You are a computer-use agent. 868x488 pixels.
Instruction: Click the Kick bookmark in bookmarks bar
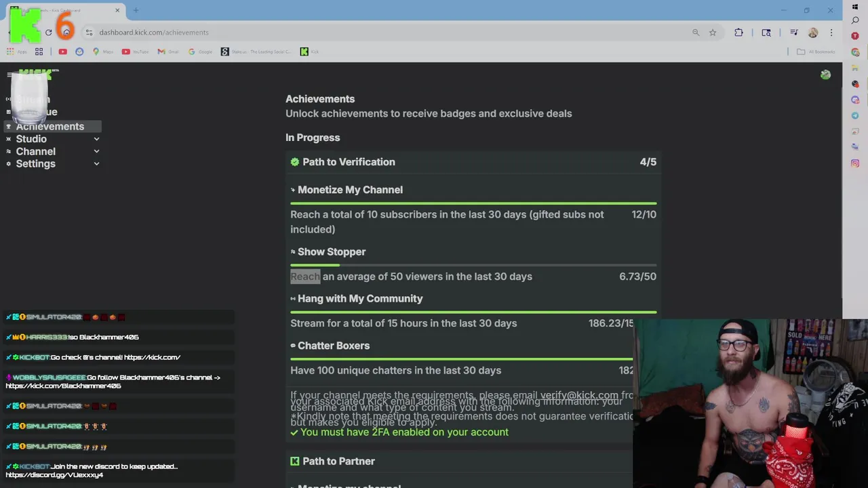pyautogui.click(x=304, y=52)
